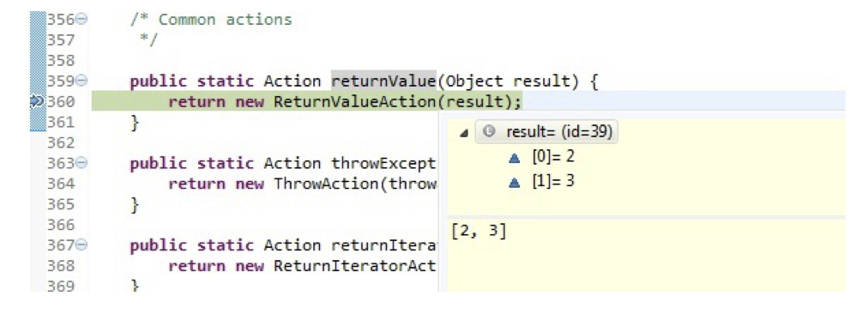Image resolution: width=868 pixels, height=314 pixels.
Task: Collapse the throwException method fold at line 363
Action: (81, 163)
